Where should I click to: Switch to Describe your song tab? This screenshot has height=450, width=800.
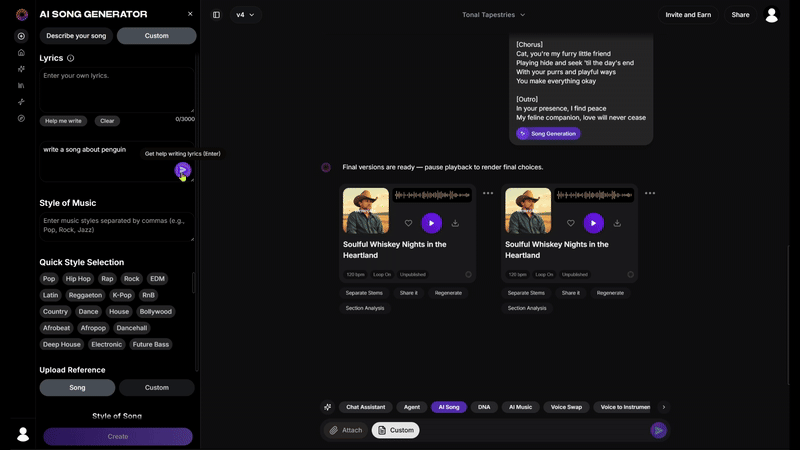(76, 36)
